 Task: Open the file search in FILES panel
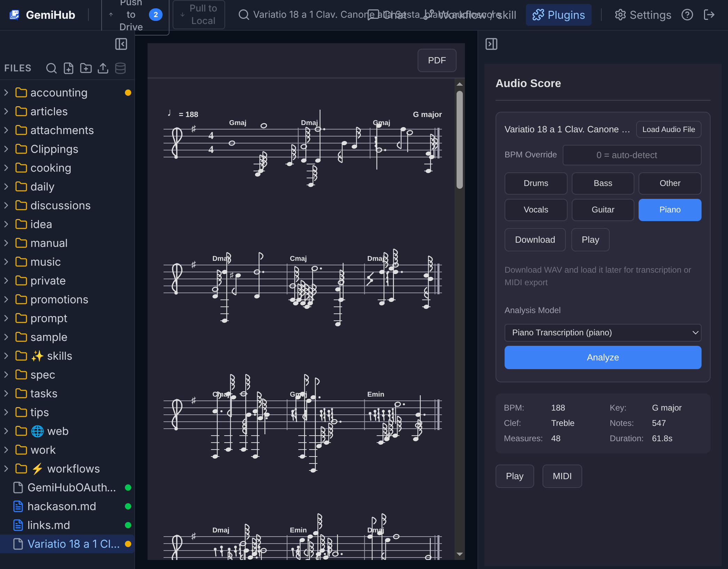[52, 68]
